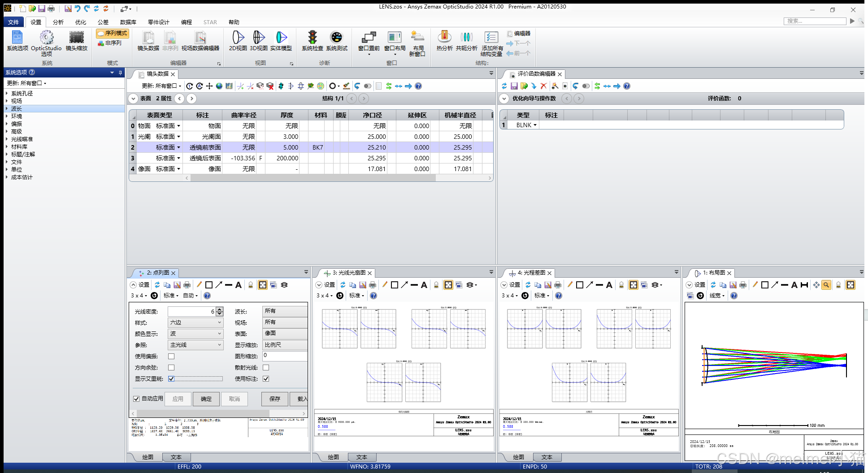This screenshot has height=473, width=868.
Task: Run 系统测试 gauge icon
Action: pos(337,41)
